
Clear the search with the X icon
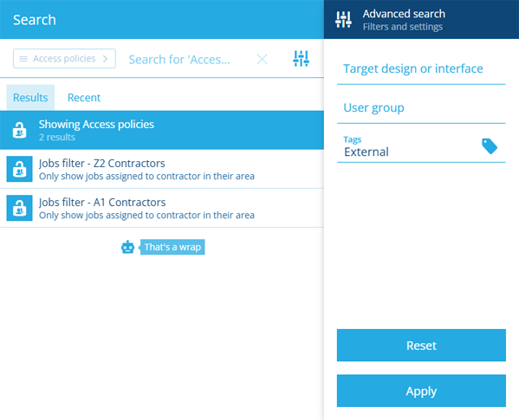[x=262, y=60]
